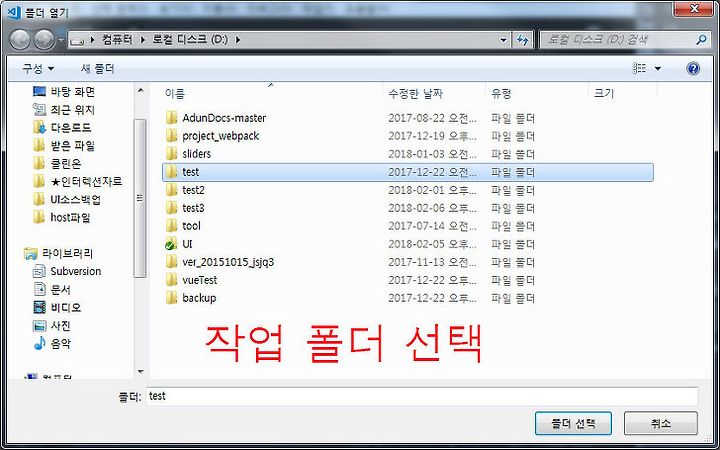This screenshot has height=450, width=720.
Task: Click the Forward navigation arrow button
Action: (x=45, y=40)
